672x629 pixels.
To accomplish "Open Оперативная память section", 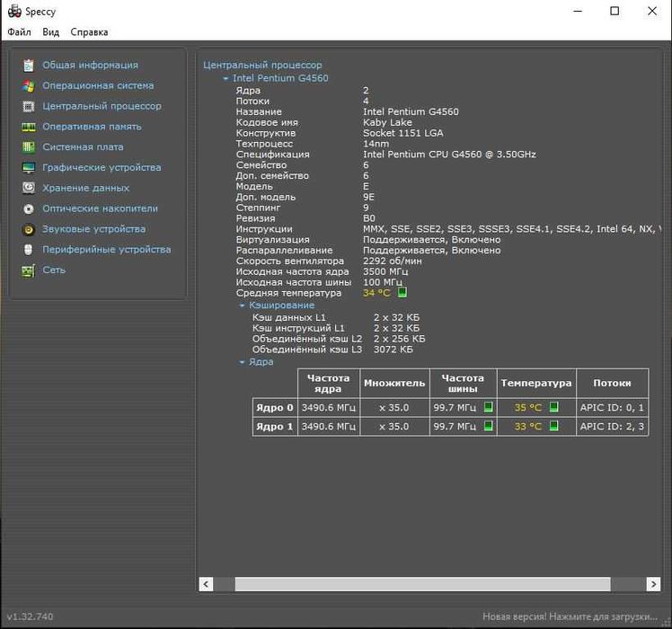I will (x=92, y=127).
